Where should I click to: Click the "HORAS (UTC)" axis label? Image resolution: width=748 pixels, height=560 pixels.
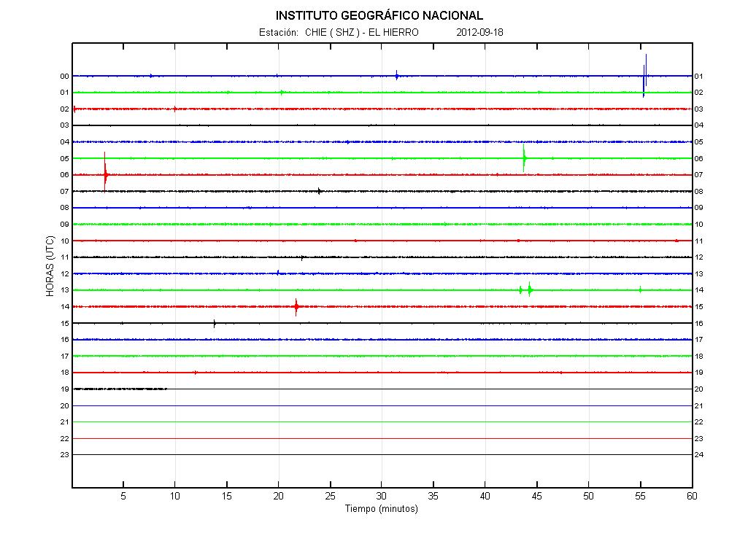coord(50,266)
